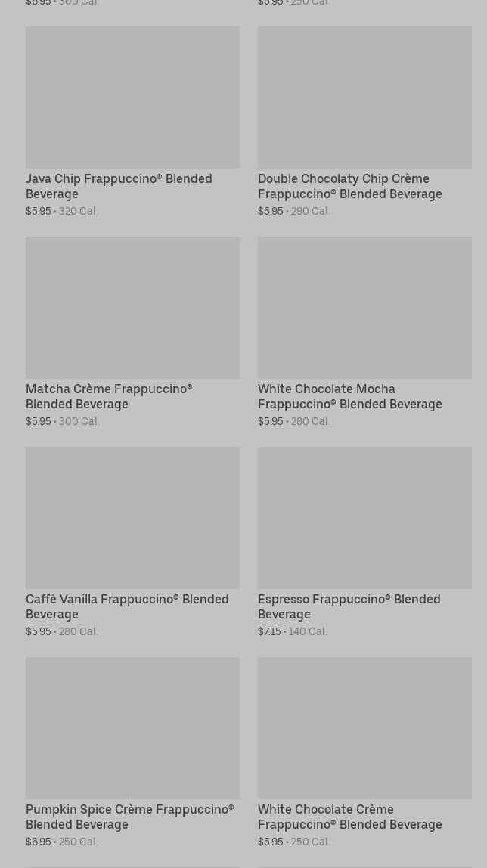Viewport: 487px width, 868px height.
Task: Choose Pumpkin Spice Crème Frappuccino image
Action: pyautogui.click(x=132, y=728)
